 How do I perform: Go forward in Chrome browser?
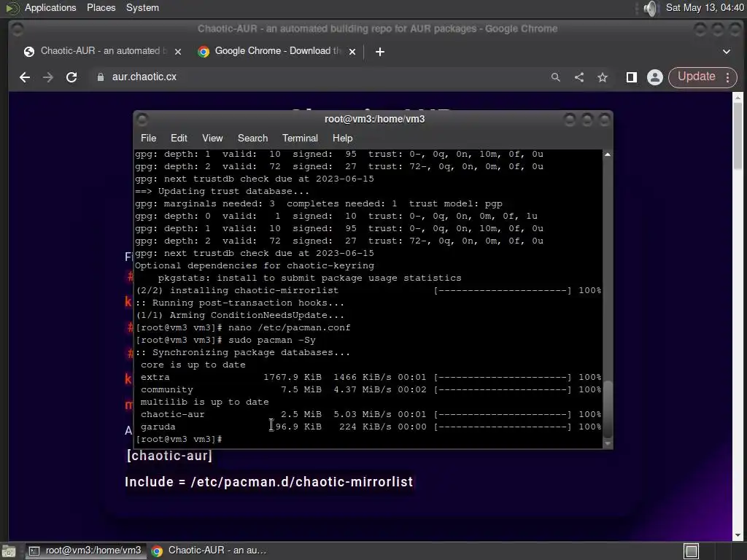click(48, 77)
